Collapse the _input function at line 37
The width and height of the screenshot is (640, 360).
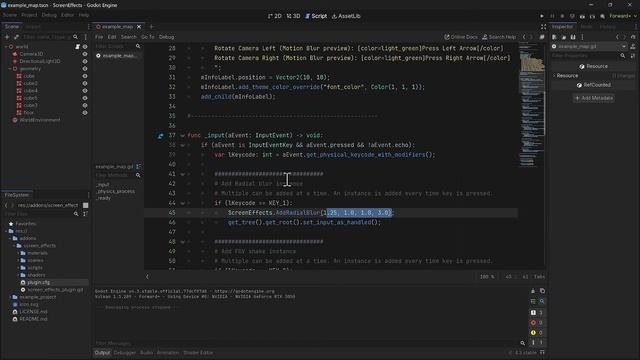click(182, 136)
